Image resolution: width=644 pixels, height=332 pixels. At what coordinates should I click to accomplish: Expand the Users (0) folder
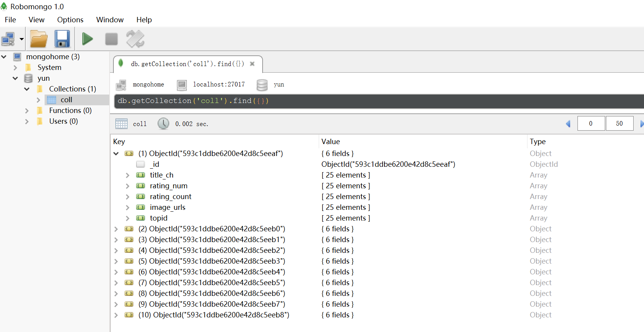point(27,121)
